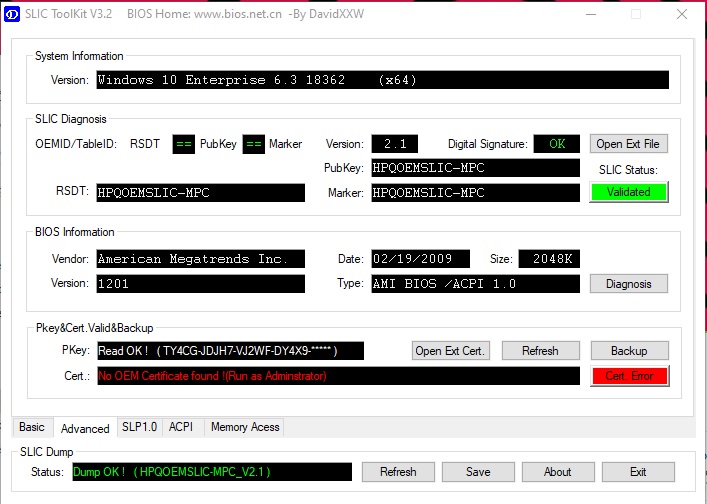Click the OEMID/TableID label
Viewport: 707px width, 504px height.
coord(76,144)
